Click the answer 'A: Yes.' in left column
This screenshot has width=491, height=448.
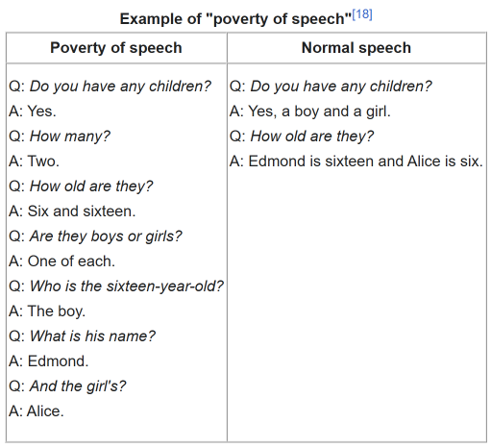pyautogui.click(x=33, y=112)
